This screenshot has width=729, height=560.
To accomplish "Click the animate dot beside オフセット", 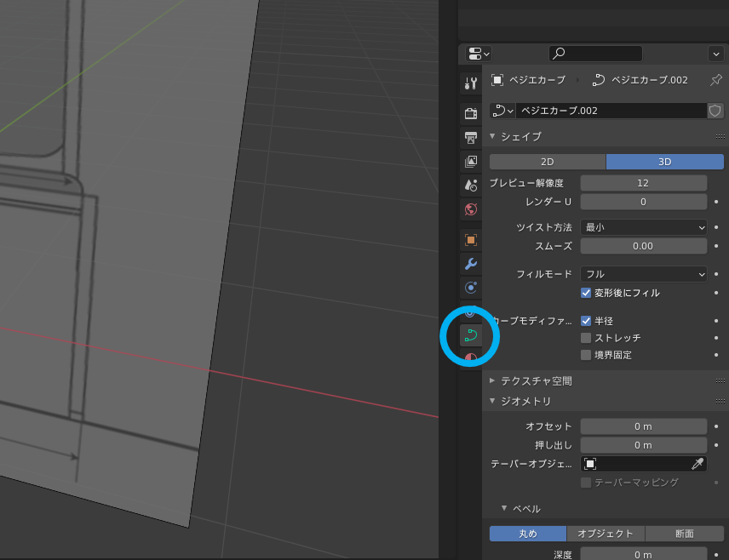I will [716, 426].
